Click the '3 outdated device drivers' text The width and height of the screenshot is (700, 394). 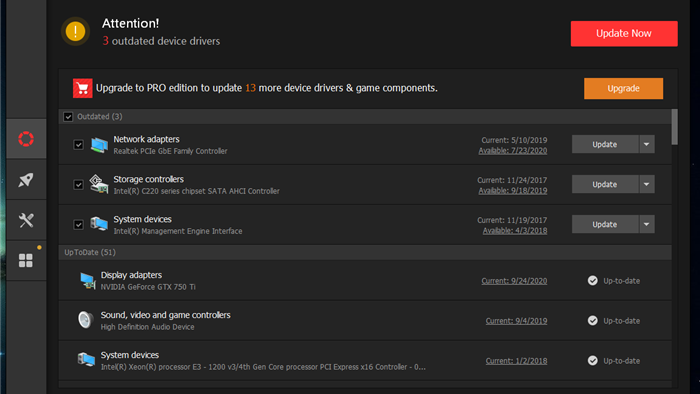point(161,41)
